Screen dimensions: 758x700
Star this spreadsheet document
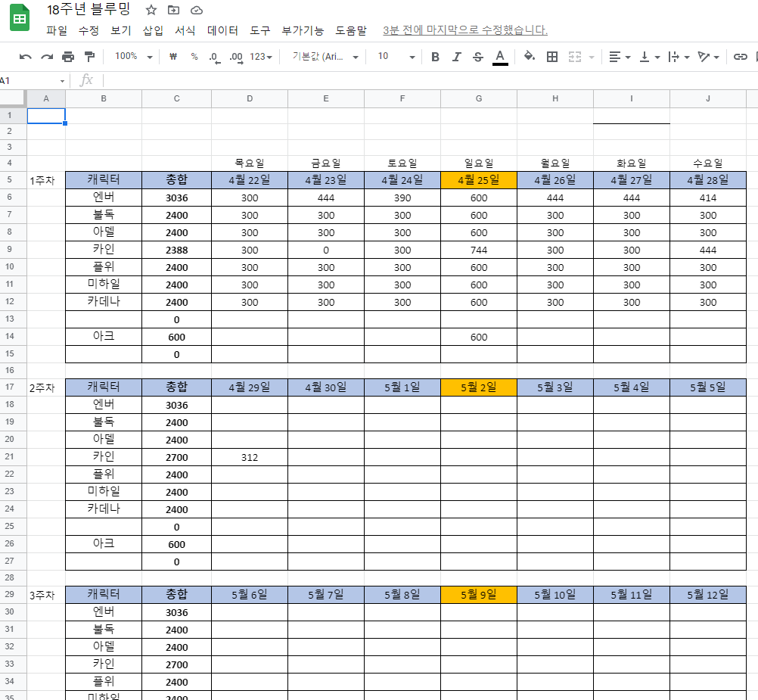point(151,10)
